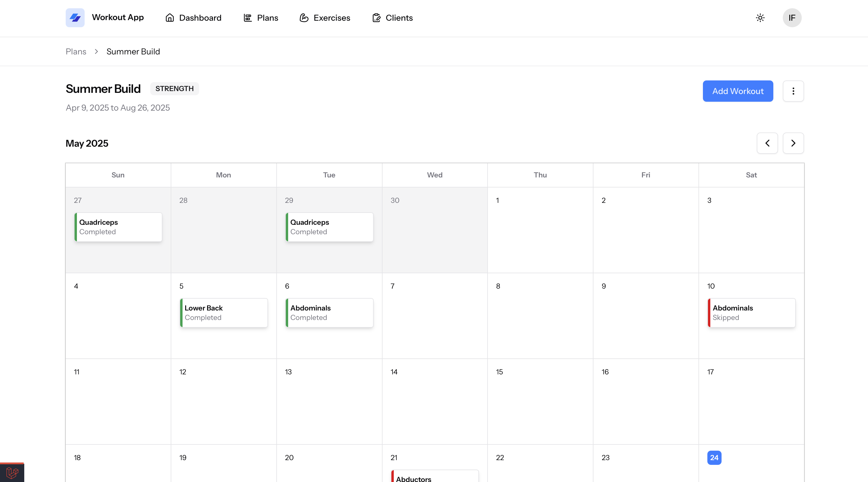Click the Laravel debug bar icon
The height and width of the screenshot is (482, 868).
[12, 473]
